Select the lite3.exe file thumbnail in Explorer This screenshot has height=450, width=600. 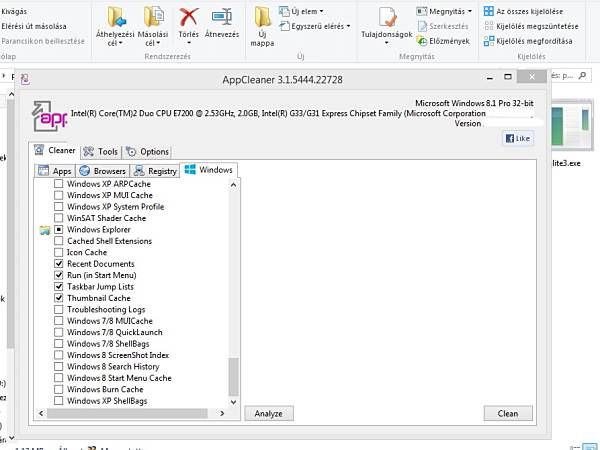[x=572, y=123]
